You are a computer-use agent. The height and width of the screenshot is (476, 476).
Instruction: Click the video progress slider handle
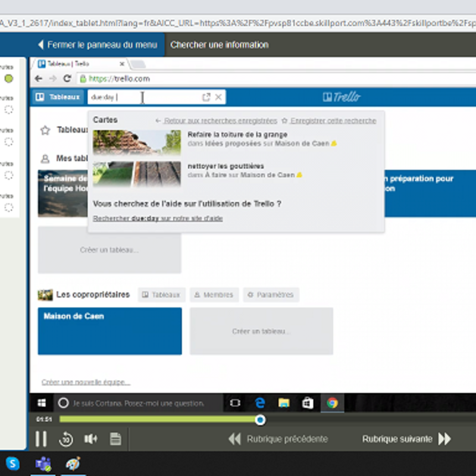click(x=260, y=420)
